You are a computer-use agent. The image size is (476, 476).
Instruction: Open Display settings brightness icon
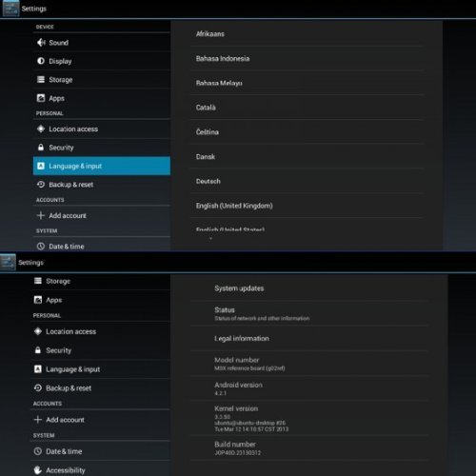point(41,61)
